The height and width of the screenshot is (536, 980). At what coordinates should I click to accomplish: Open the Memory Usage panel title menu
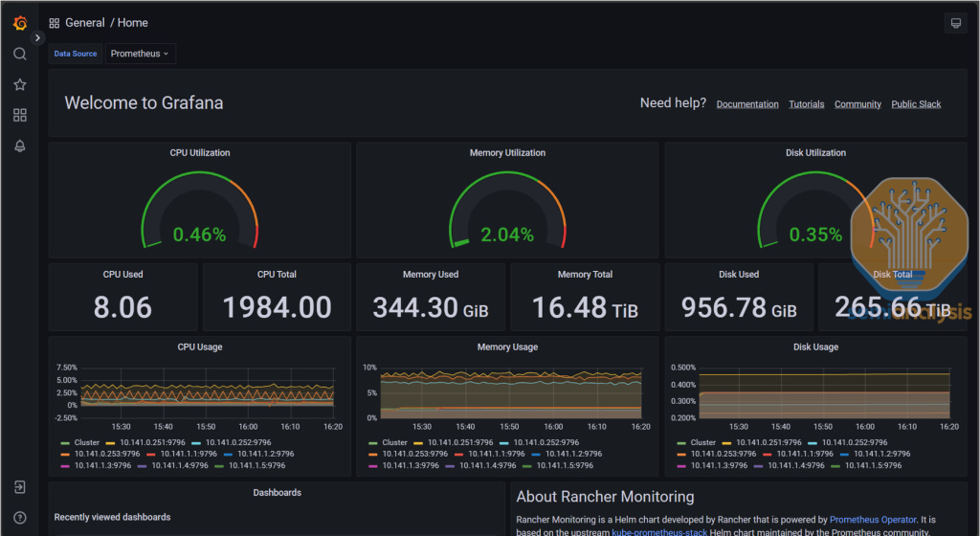507,347
